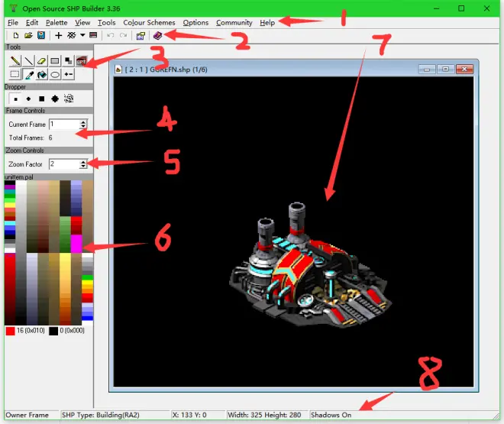Click the red active colour 16 swatch
504x424 pixels.
(x=10, y=331)
